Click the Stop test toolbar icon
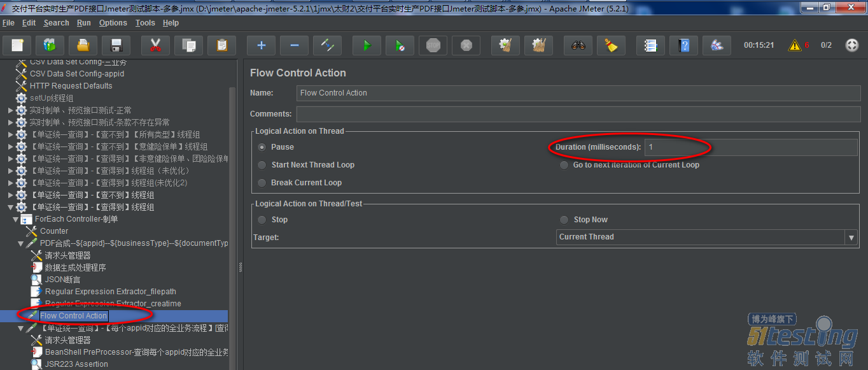This screenshot has width=868, height=370. pyautogui.click(x=433, y=45)
